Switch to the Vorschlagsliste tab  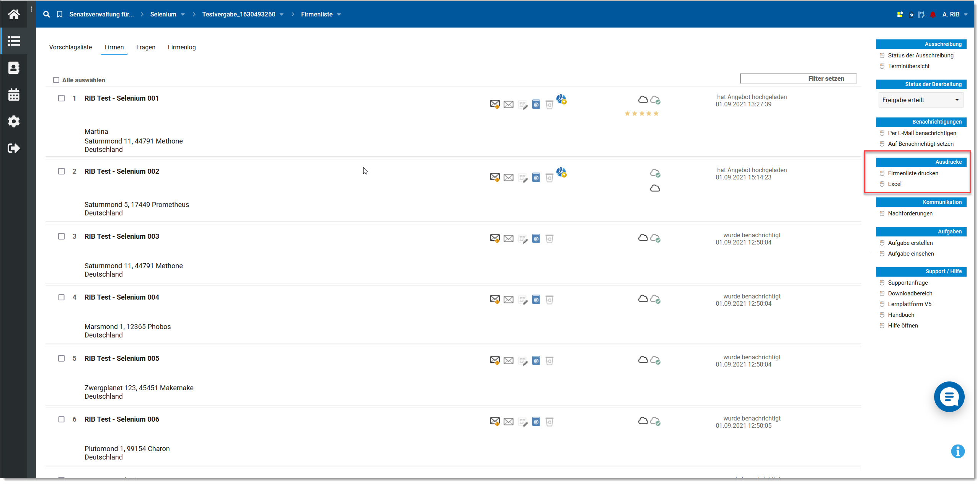pos(70,47)
